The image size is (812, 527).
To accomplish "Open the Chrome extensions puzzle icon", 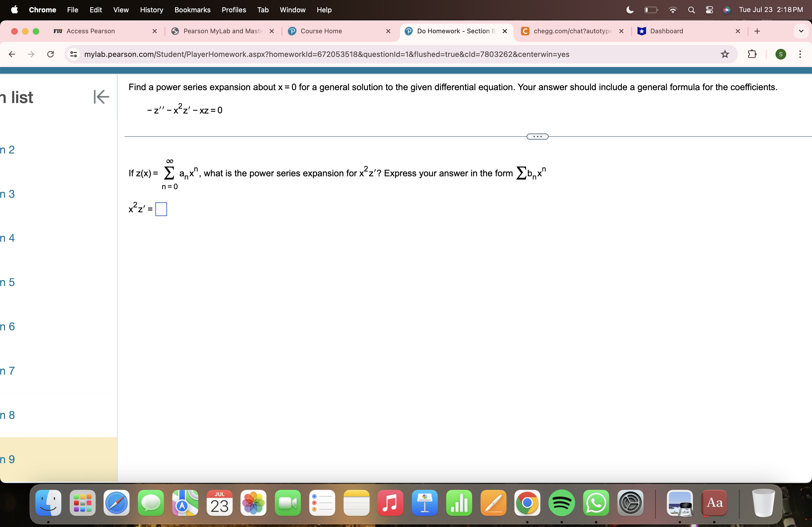I will [752, 54].
